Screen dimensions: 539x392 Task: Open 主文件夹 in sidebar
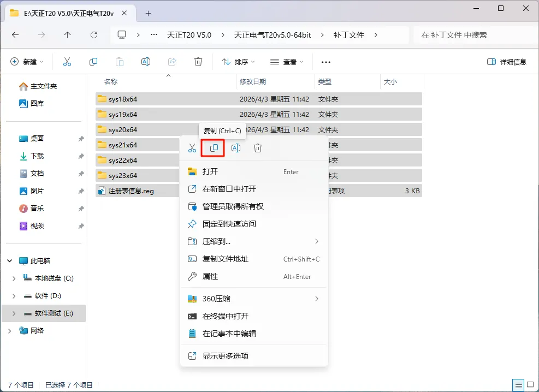tap(44, 86)
